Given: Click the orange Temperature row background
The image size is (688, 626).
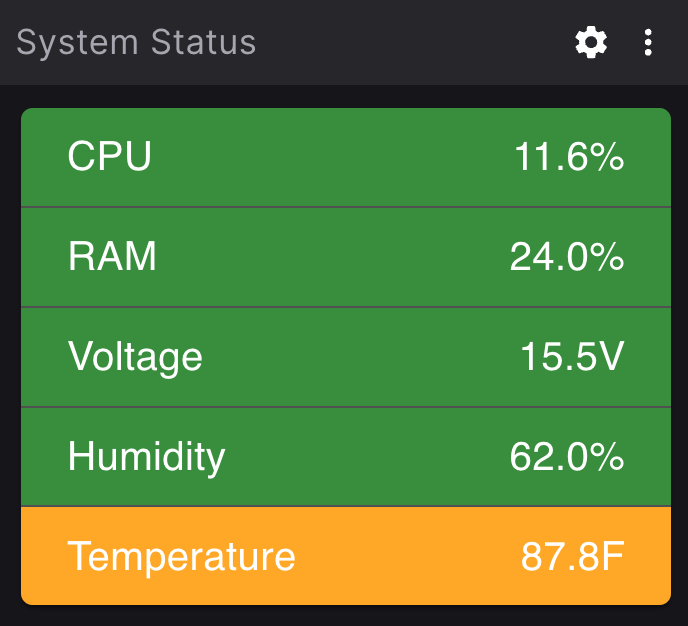Looking at the screenshot, I should 400,556.
